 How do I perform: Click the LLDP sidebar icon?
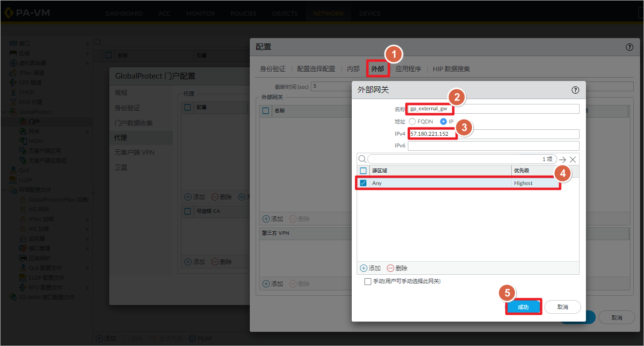pos(13,180)
